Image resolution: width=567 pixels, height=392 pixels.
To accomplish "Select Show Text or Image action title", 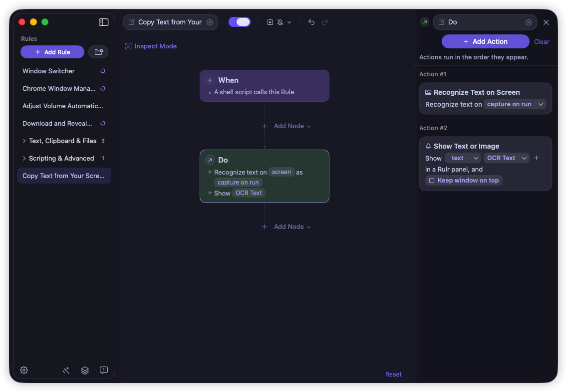I will click(x=467, y=146).
